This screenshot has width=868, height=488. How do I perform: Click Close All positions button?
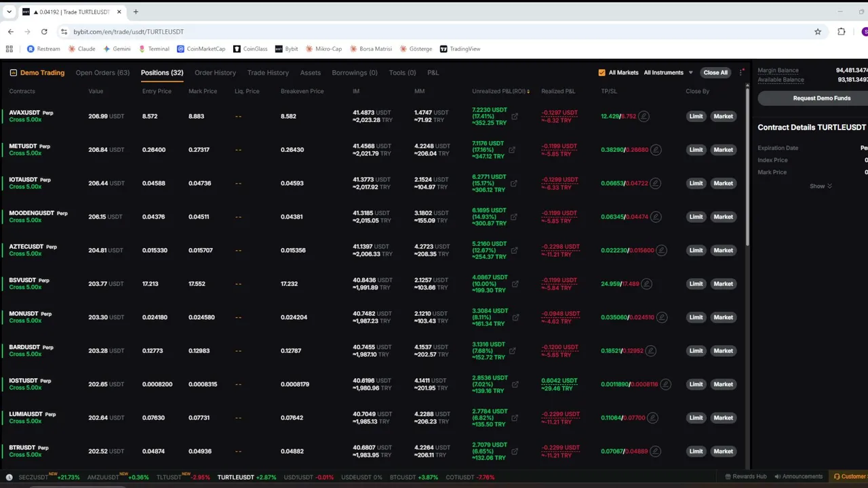tap(715, 73)
